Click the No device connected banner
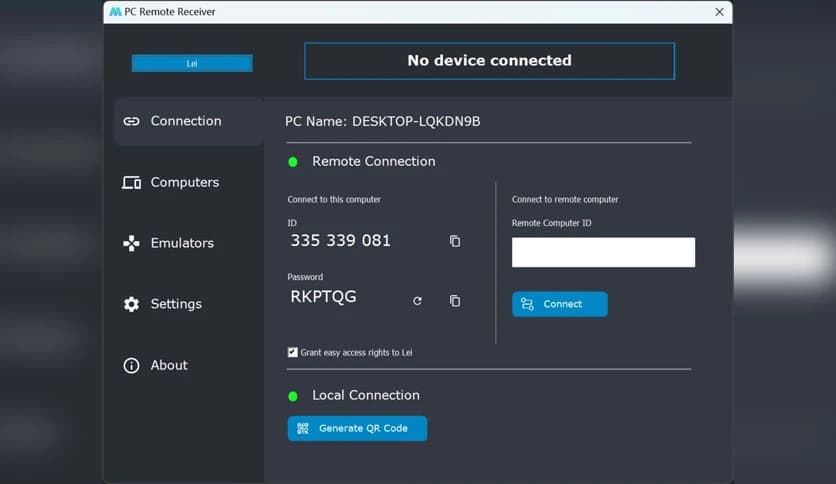 [489, 61]
